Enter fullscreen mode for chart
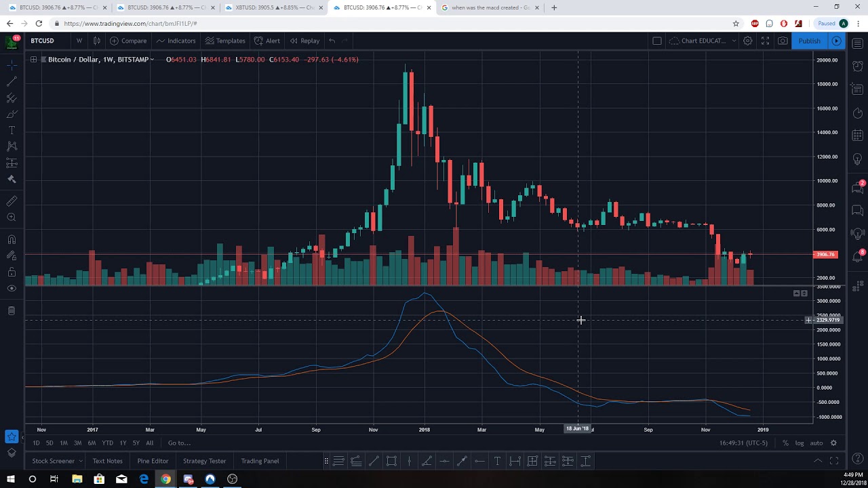This screenshot has height=488, width=868. (765, 41)
